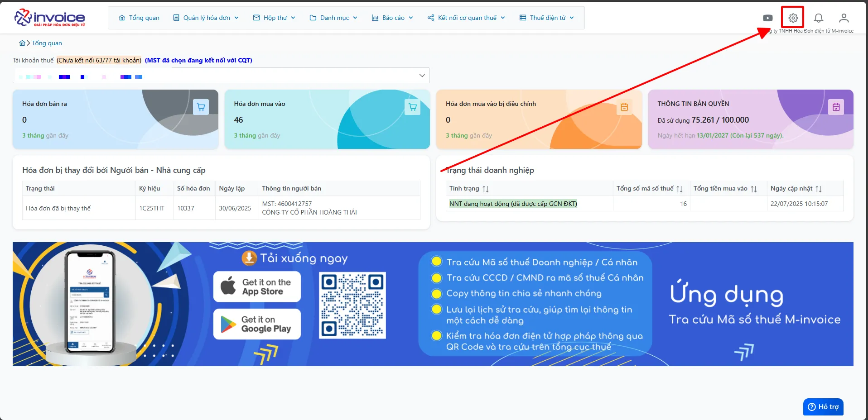Click the expiry date 13/01/2027 text

click(x=713, y=135)
